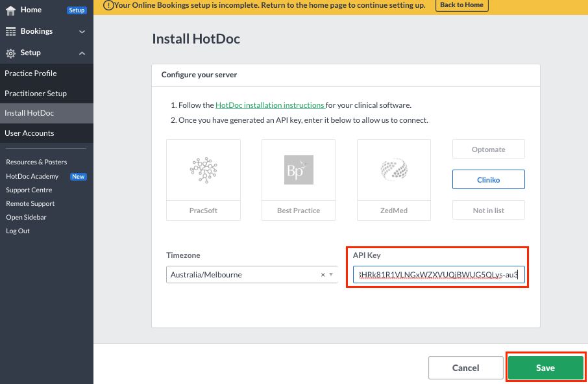588x384 pixels.
Task: Open Practice Profile in the sidebar
Action: pyautogui.click(x=47, y=73)
